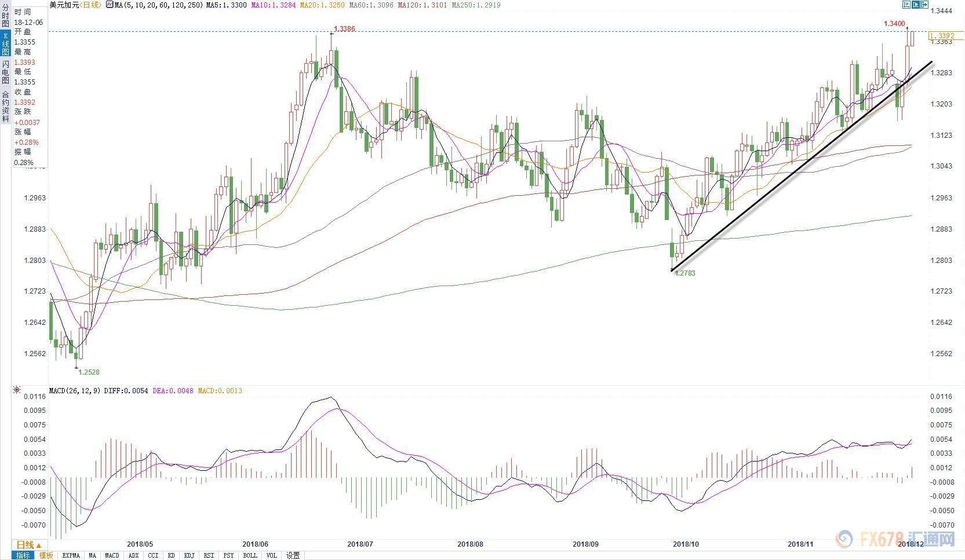Choose the PSY indicator

click(x=229, y=555)
